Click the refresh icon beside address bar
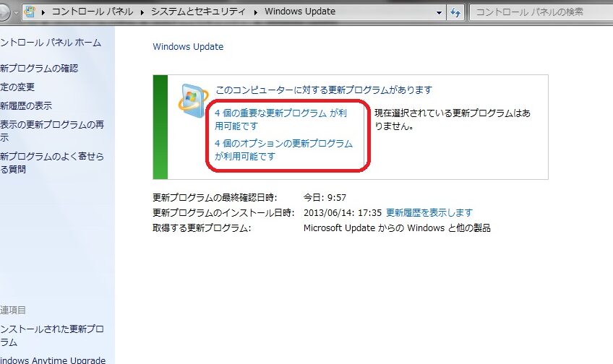 pos(455,12)
